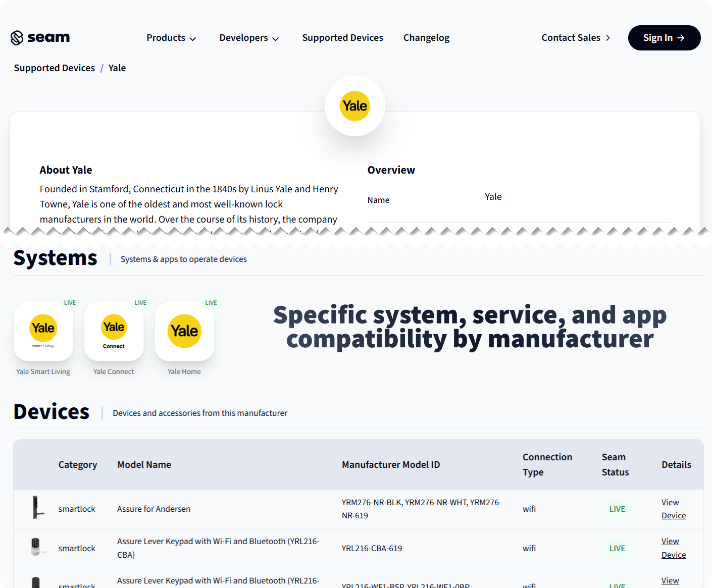Click the Assure for Andersen lock thumbnail

click(x=38, y=507)
